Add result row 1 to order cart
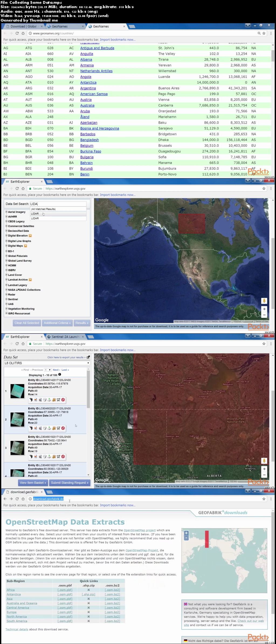The height and width of the screenshot is (644, 276). (58, 400)
